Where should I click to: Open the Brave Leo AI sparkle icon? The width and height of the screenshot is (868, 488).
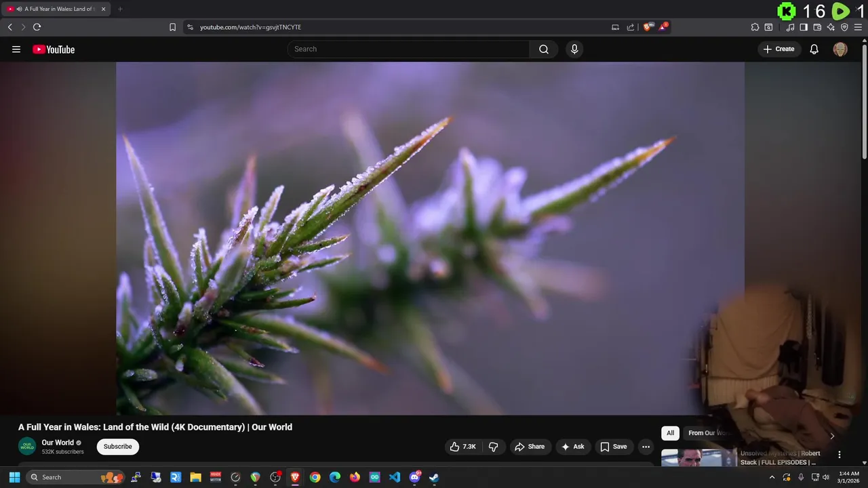pyautogui.click(x=831, y=27)
